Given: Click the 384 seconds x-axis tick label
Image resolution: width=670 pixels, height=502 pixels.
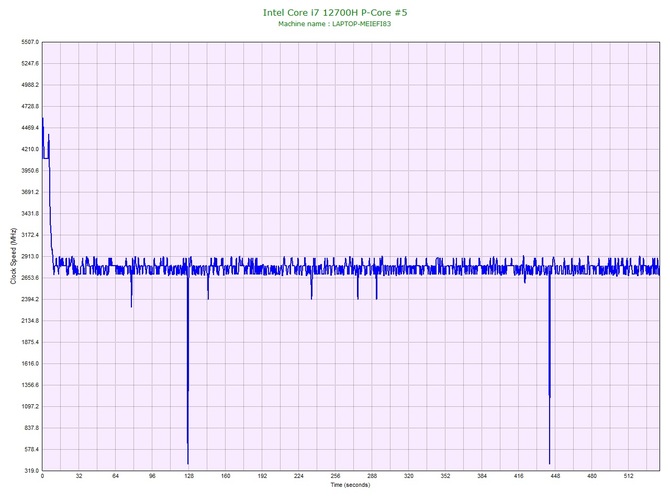Looking at the screenshot, I should coord(482,476).
